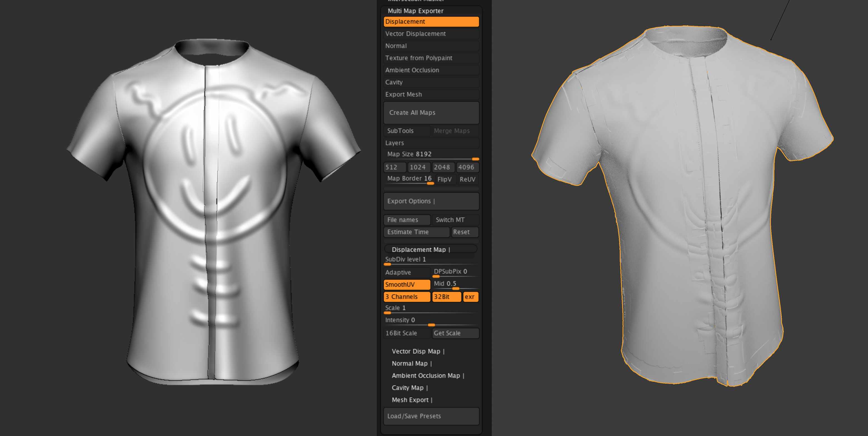Expand the Export Options section
Viewport: 868px width, 436px height.
[431, 201]
